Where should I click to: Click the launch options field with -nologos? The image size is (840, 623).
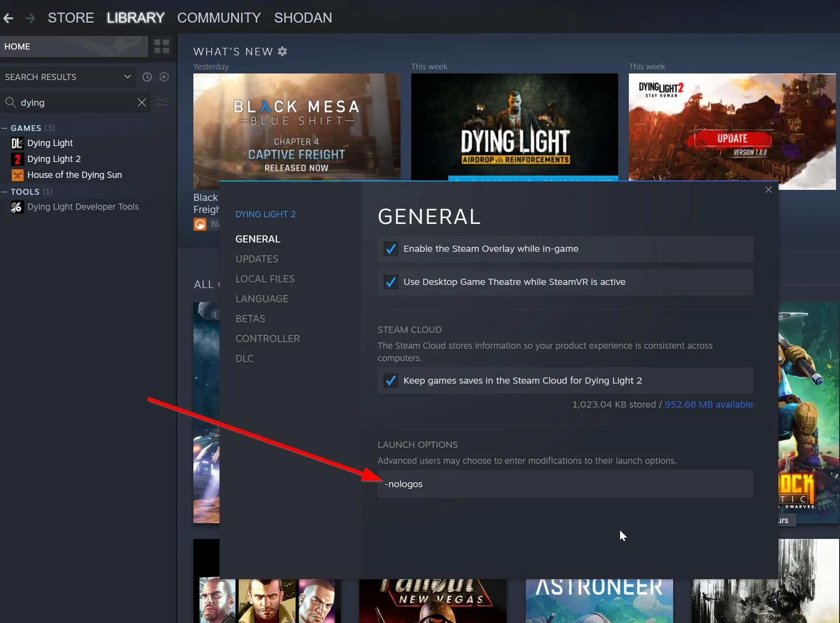tap(565, 484)
